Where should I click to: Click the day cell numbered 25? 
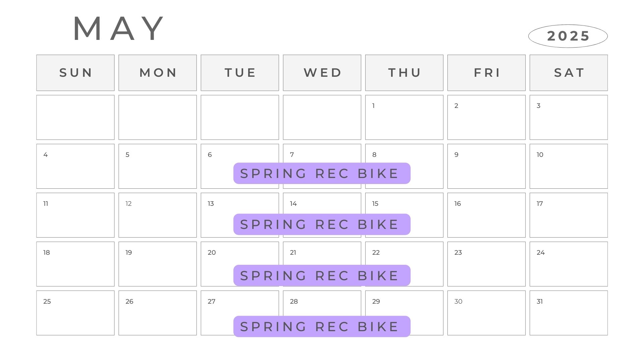pos(75,313)
